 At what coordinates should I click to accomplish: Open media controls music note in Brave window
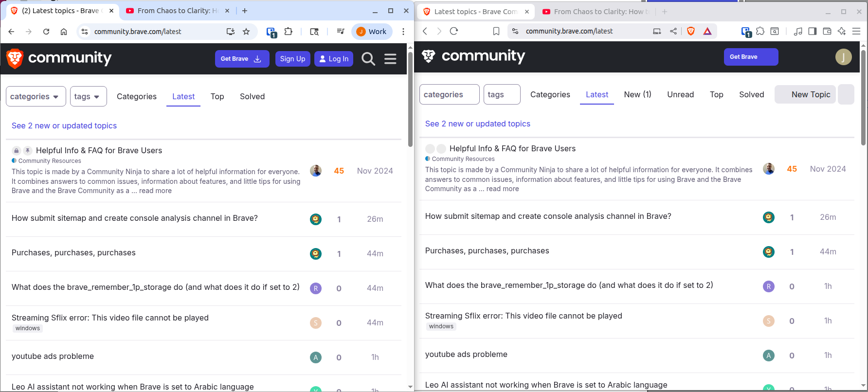click(x=798, y=31)
